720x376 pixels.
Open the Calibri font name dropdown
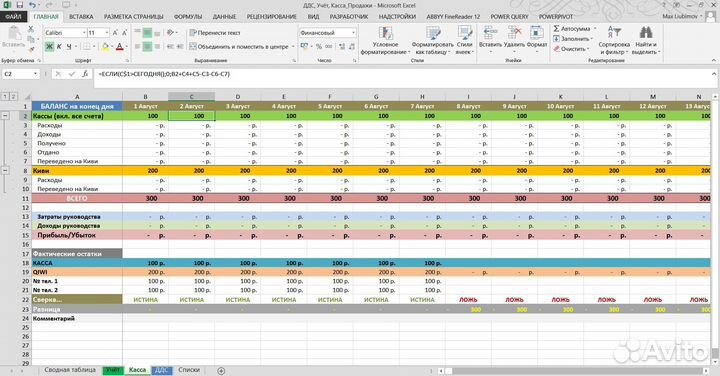84,33
